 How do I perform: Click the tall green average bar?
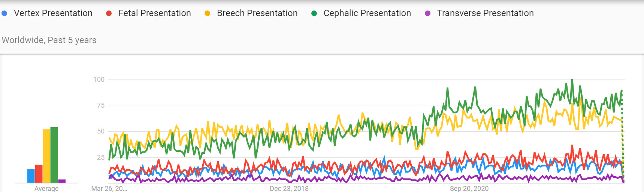coord(54,155)
